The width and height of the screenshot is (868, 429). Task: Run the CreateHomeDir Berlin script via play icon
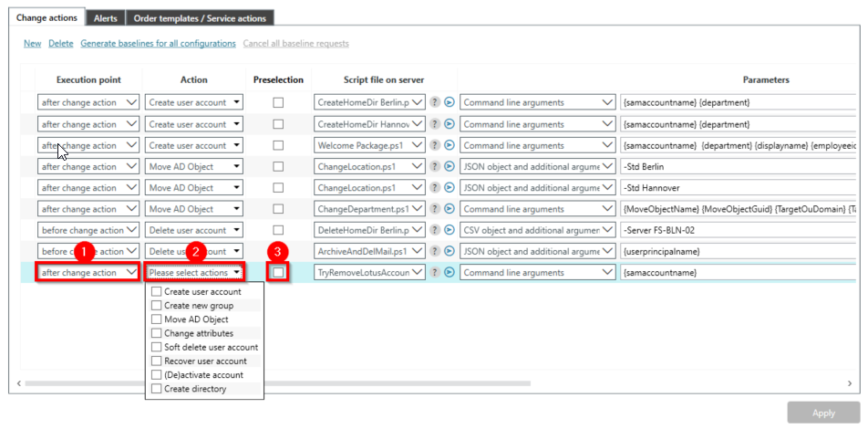click(x=449, y=103)
